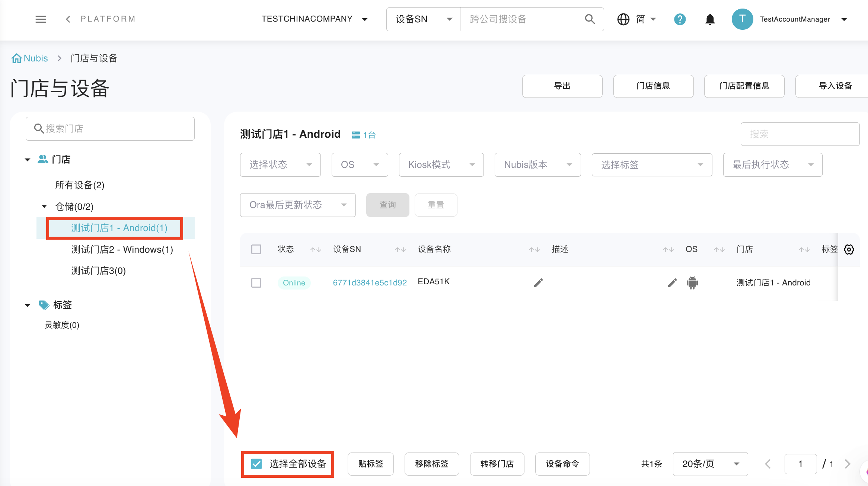Expand the 20条/页 page size dropdown
868x486 pixels.
[x=710, y=464]
